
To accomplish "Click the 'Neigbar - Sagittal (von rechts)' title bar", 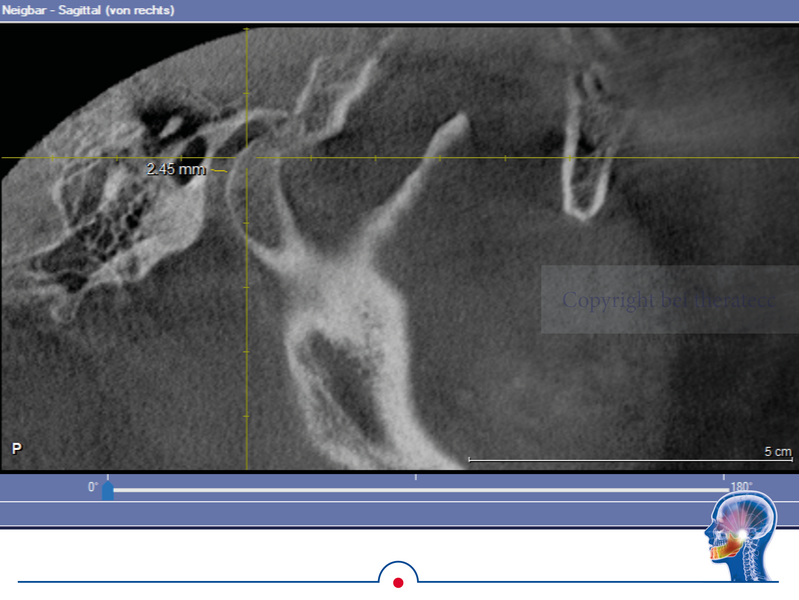I will coord(88,10).
